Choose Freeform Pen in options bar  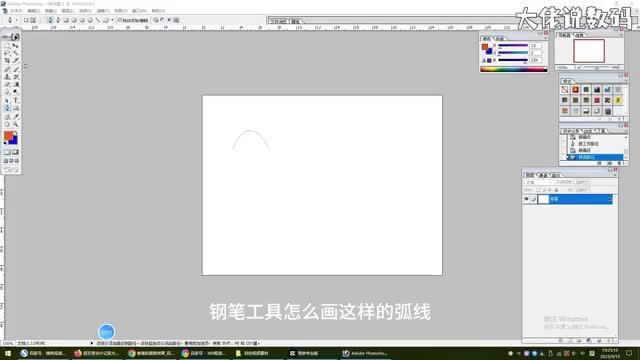tap(58, 20)
